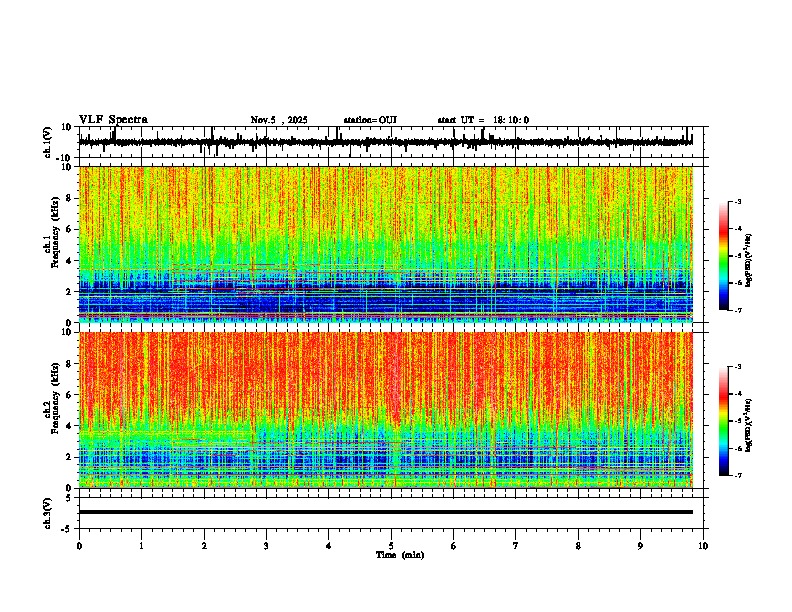Click inside the ch.2 frequency spectrogram
Image resolution: width=792 pixels, height=612 pixels.
pyautogui.click(x=386, y=410)
